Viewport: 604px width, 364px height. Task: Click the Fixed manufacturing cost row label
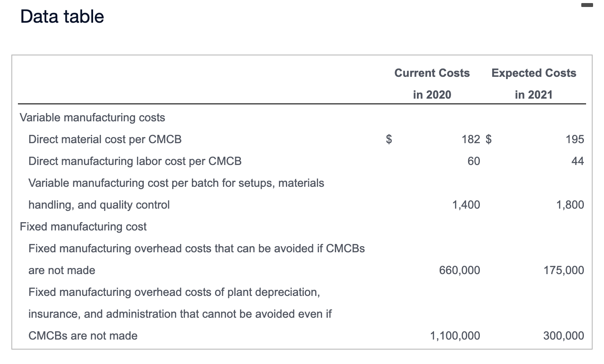(x=83, y=227)
